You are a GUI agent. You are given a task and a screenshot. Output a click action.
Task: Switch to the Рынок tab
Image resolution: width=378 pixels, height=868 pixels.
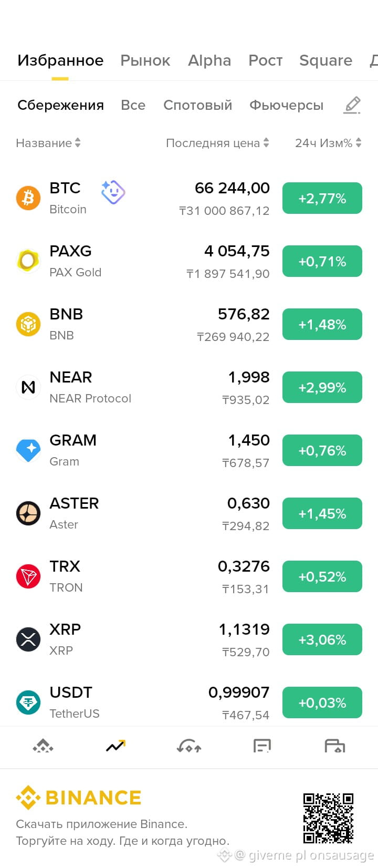(145, 60)
